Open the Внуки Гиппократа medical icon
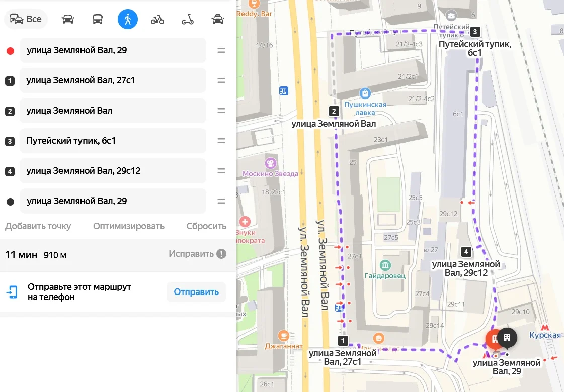The width and height of the screenshot is (564, 392). (245, 221)
